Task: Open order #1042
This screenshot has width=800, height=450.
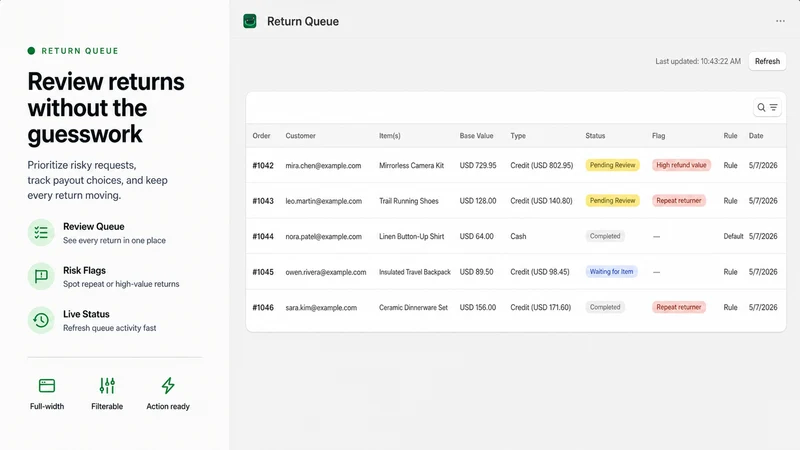Action: (x=263, y=165)
